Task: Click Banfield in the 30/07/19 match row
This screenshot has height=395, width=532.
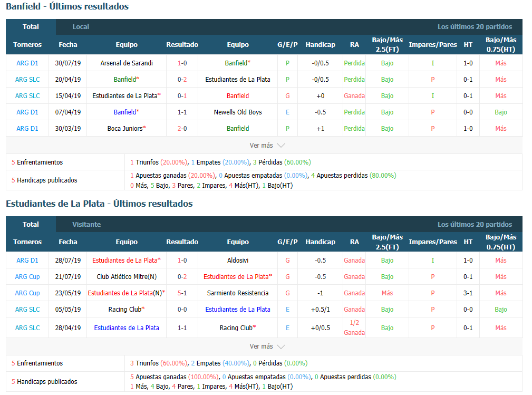Action: (236, 63)
